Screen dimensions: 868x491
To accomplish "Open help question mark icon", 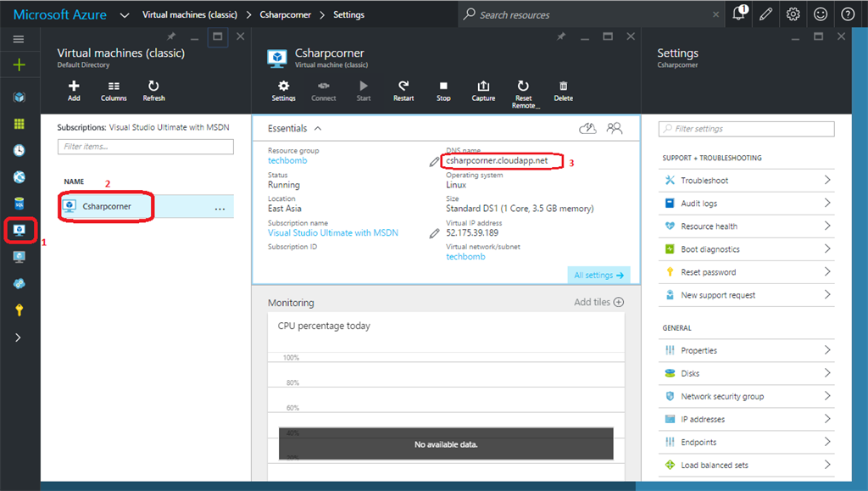I will click(848, 14).
